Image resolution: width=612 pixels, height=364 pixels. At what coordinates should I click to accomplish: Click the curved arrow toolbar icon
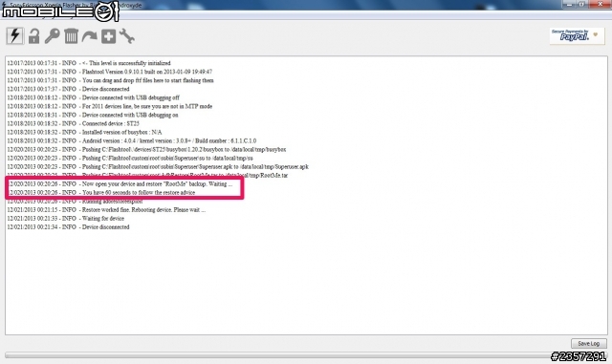[x=89, y=36]
